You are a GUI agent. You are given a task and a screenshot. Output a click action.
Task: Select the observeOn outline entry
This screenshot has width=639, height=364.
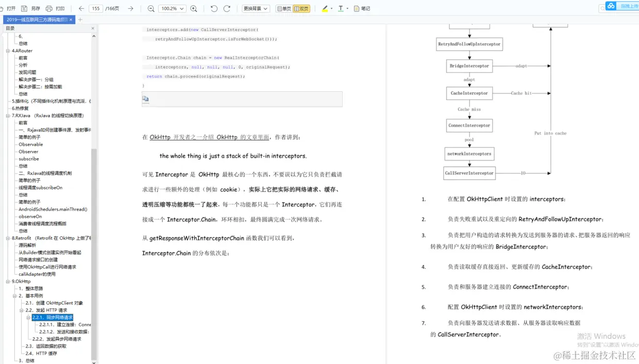tap(30, 217)
